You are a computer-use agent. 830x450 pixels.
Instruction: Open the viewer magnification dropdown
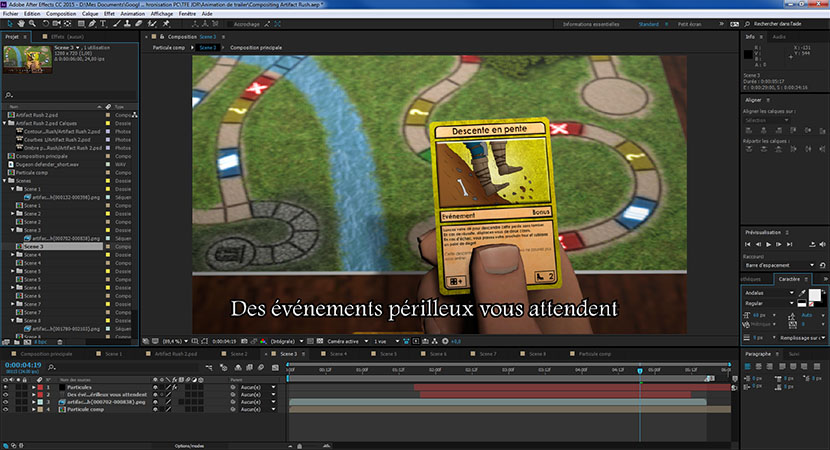[x=175, y=341]
